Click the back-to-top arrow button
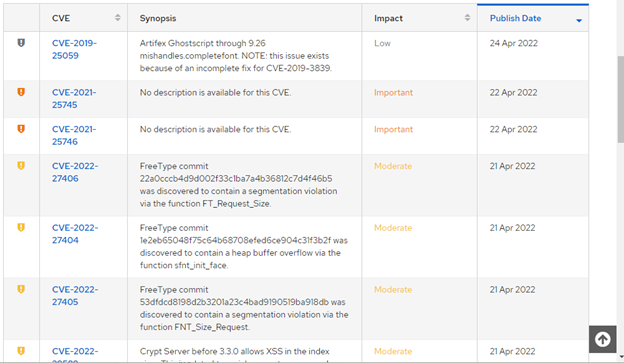This screenshot has width=624, height=363. tap(603, 339)
